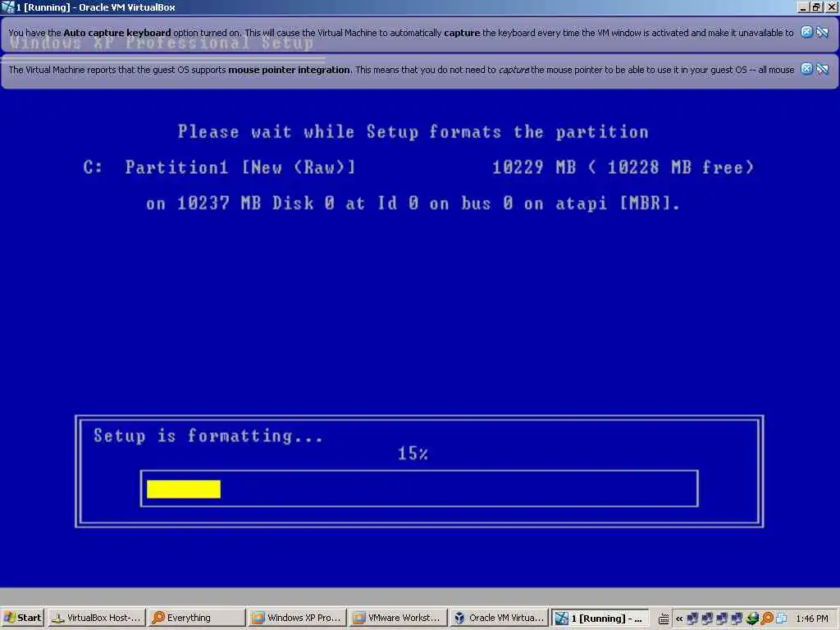Click the 1:46 PM system clock

[811, 619]
